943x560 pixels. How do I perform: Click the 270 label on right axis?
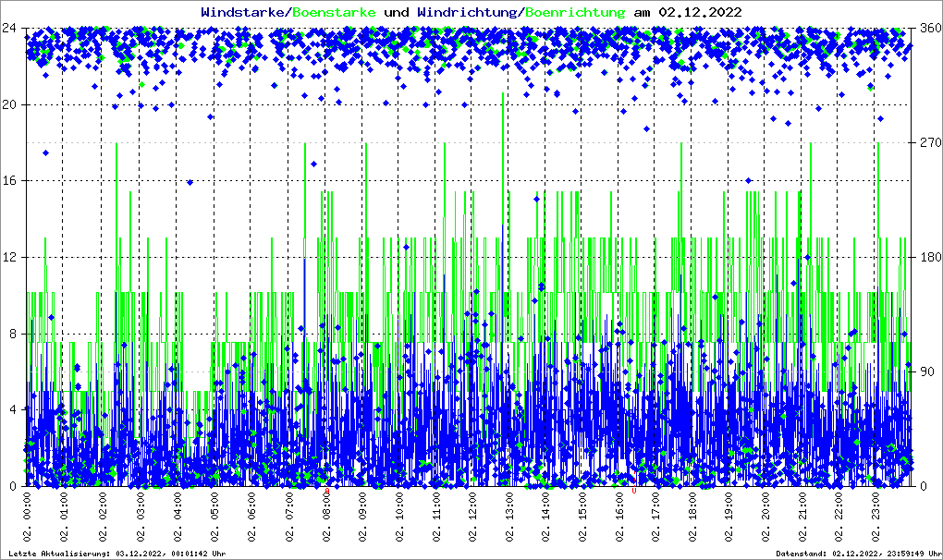coord(929,142)
